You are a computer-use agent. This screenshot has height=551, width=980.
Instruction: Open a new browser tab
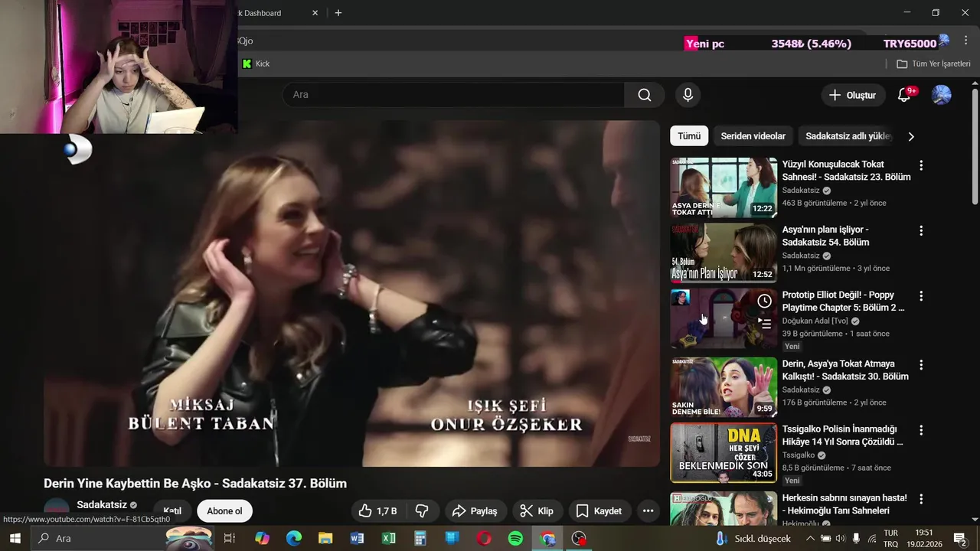338,13
